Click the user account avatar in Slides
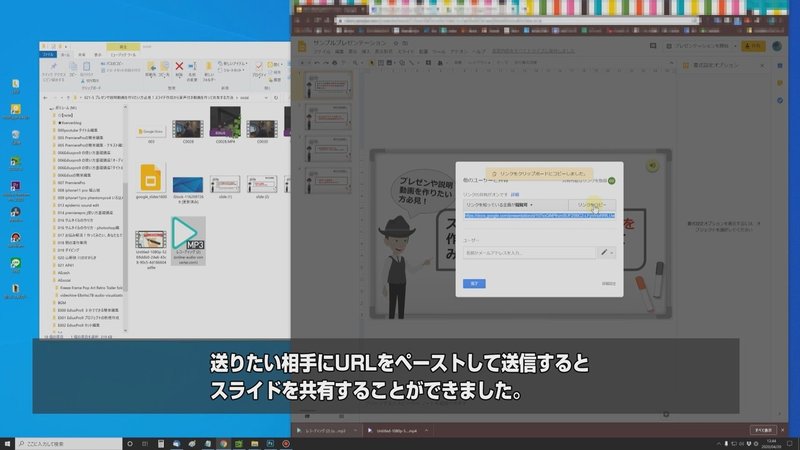 (x=777, y=46)
